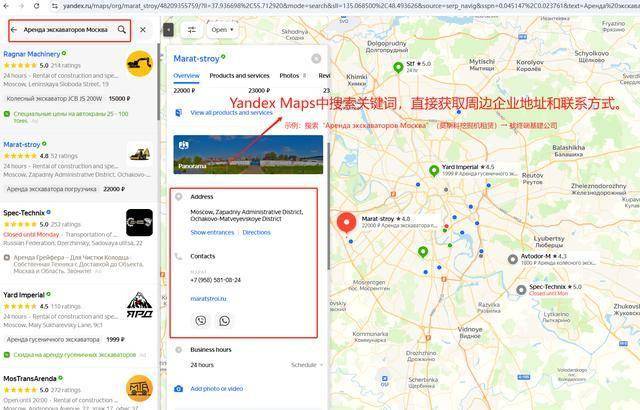
Task: Open the 'Open' filter dropdown
Action: point(222,30)
